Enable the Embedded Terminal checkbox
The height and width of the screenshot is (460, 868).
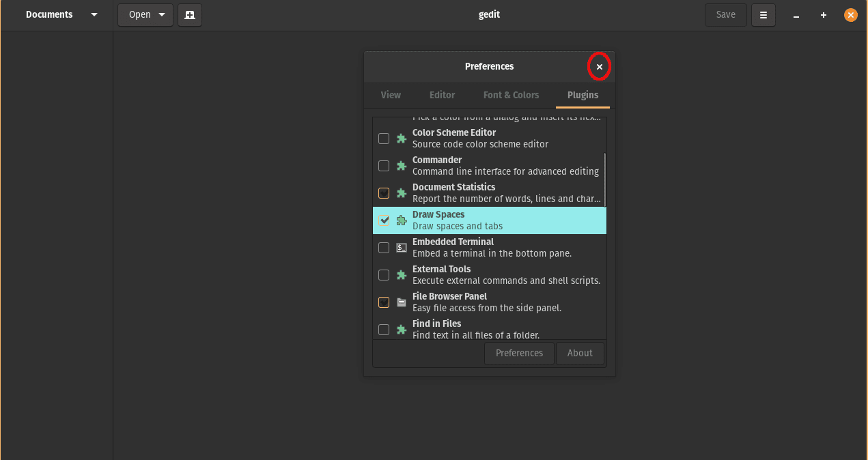(384, 248)
